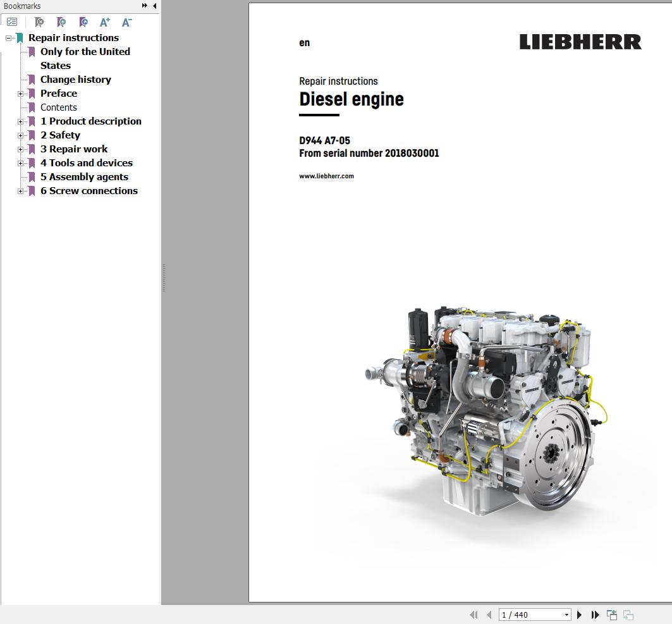The image size is (672, 624).
Task: Select the 6 Screw connections bookmark
Action: pyautogui.click(x=89, y=191)
